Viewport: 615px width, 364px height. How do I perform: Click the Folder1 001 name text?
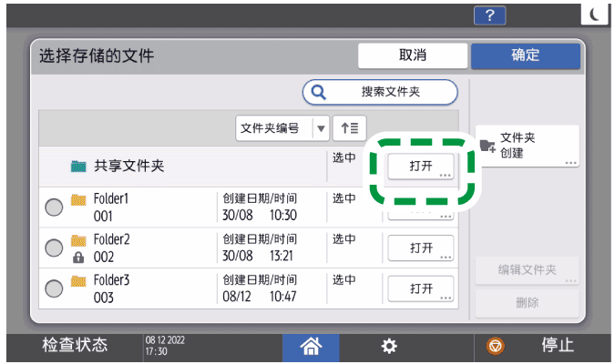(111, 207)
